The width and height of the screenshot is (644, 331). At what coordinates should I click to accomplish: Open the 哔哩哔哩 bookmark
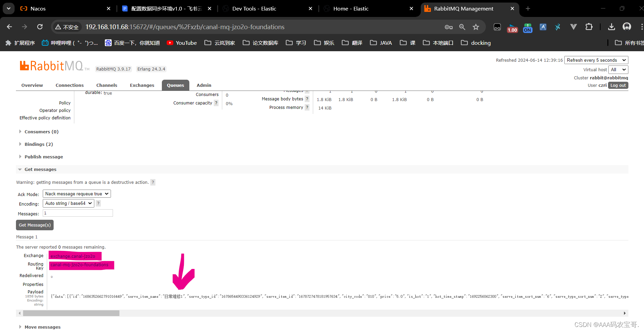click(70, 43)
